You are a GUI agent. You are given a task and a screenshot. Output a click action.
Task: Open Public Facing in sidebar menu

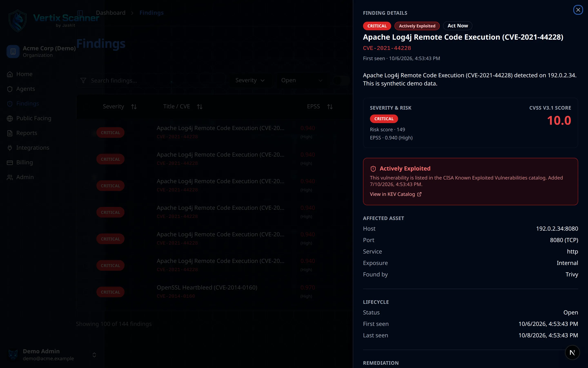(34, 118)
